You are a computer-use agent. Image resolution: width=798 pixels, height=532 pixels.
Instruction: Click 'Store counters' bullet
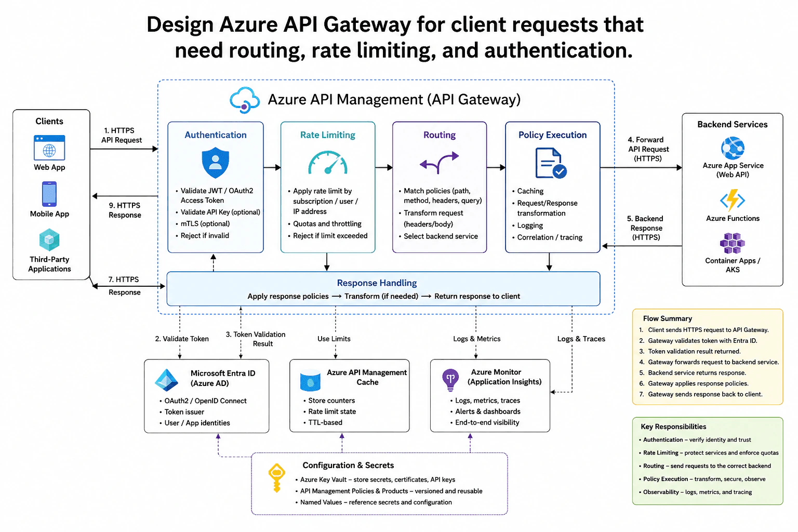(x=329, y=401)
